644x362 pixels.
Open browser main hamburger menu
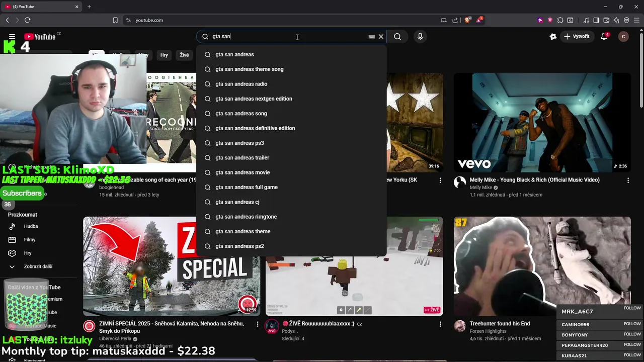pyautogui.click(x=637, y=20)
